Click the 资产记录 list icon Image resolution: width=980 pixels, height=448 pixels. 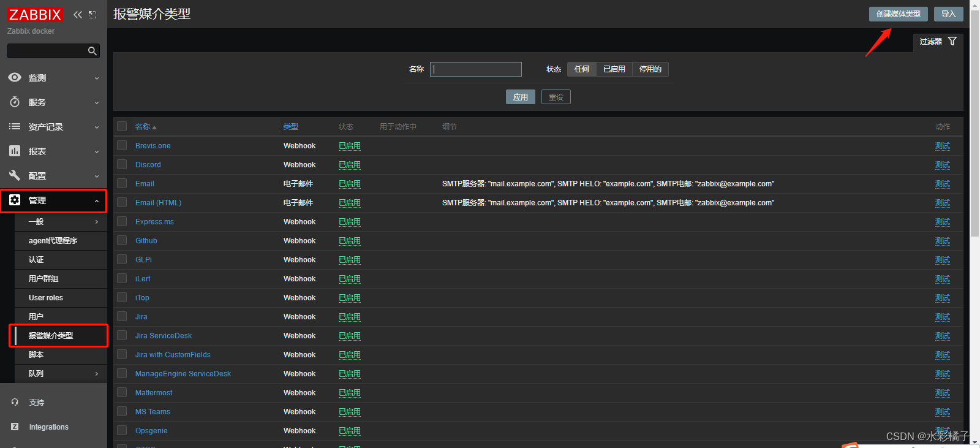pyautogui.click(x=15, y=127)
